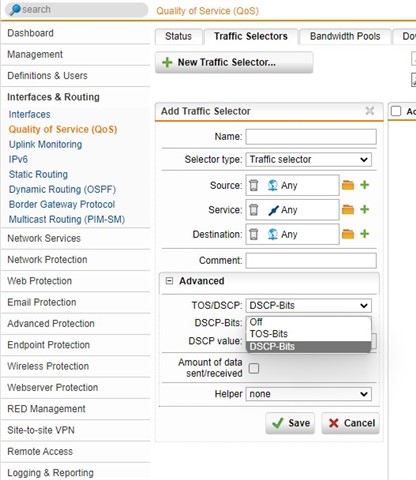Open the folder icon next to Destination
The image size is (416, 480).
(348, 234)
